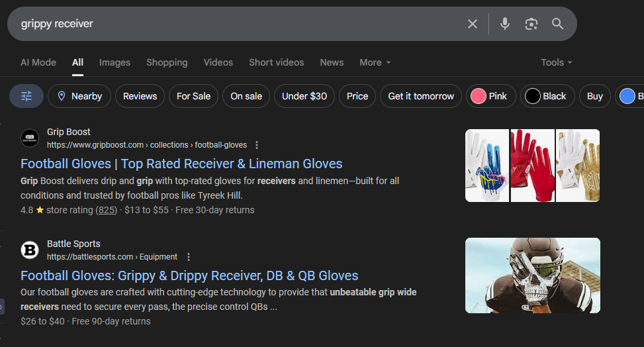
Task: Click the location pin in Nearby chip
Action: (61, 96)
